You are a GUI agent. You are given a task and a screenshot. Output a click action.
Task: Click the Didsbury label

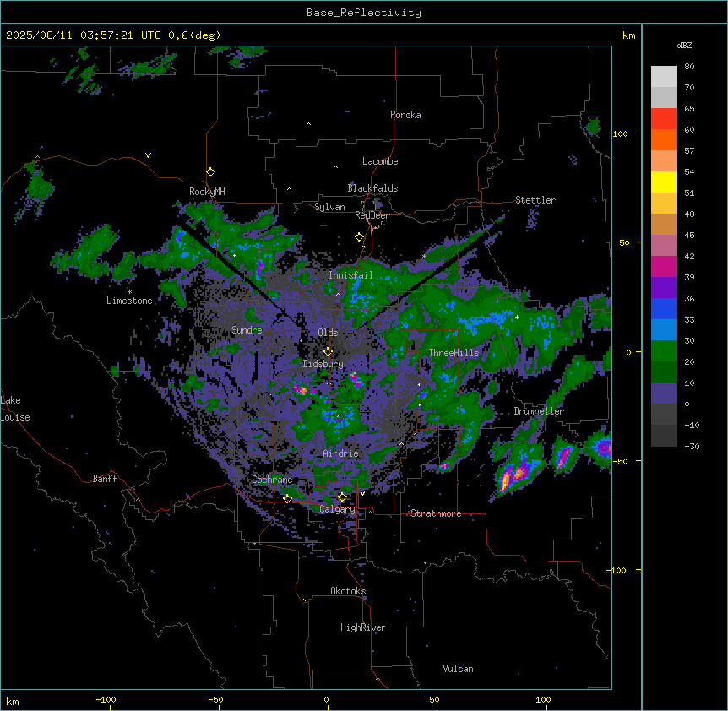pyautogui.click(x=323, y=364)
